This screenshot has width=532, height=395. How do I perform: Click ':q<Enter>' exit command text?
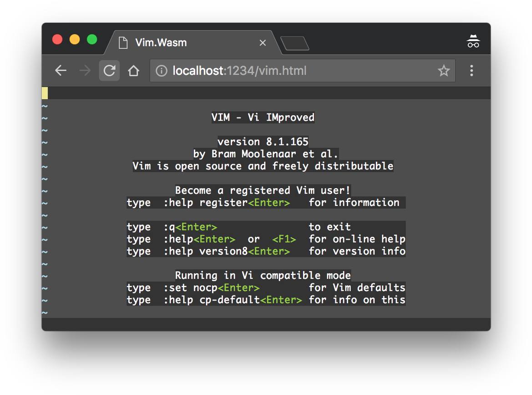click(x=190, y=227)
